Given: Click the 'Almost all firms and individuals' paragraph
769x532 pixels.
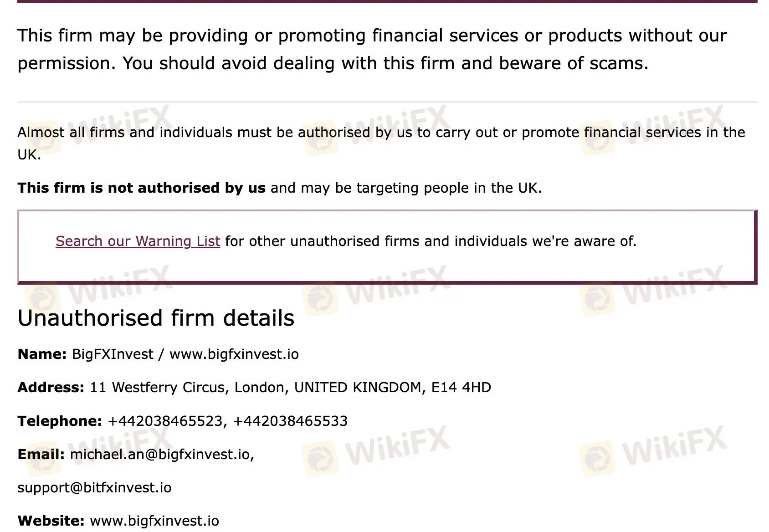Looking at the screenshot, I should coord(381,143).
